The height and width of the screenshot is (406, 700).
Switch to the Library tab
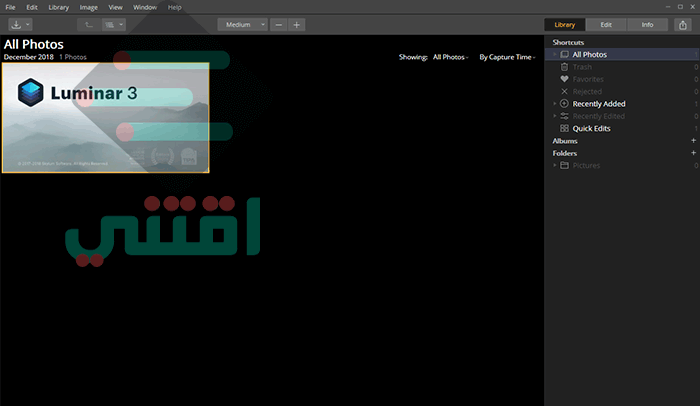pyautogui.click(x=565, y=25)
